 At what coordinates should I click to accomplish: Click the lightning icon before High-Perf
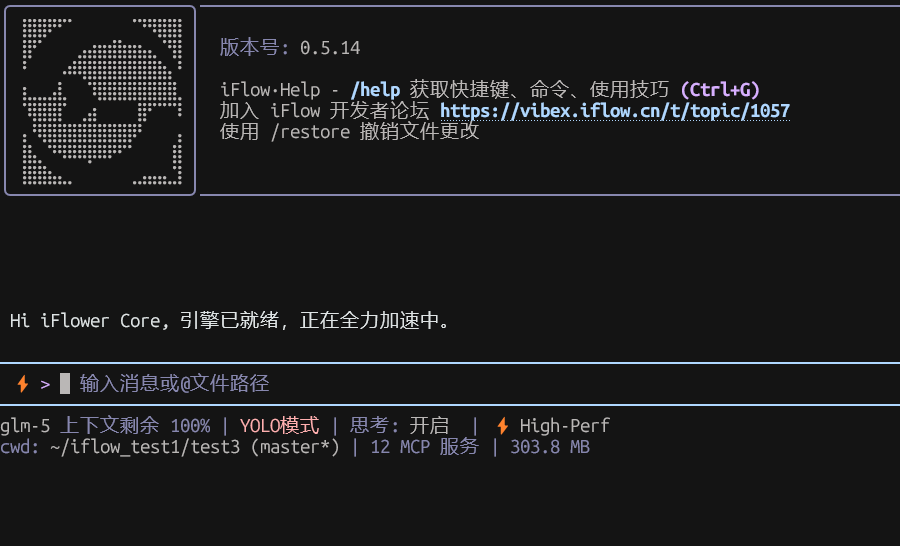point(502,426)
